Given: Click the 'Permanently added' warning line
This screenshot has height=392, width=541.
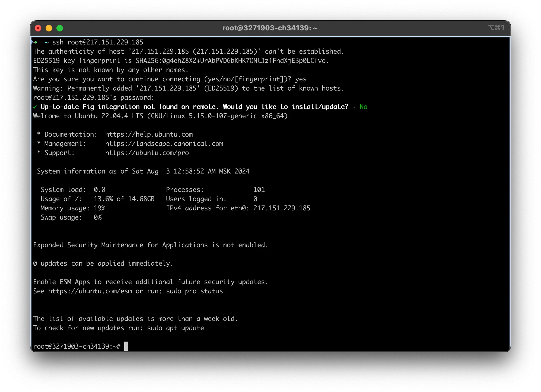Looking at the screenshot, I should (x=189, y=88).
